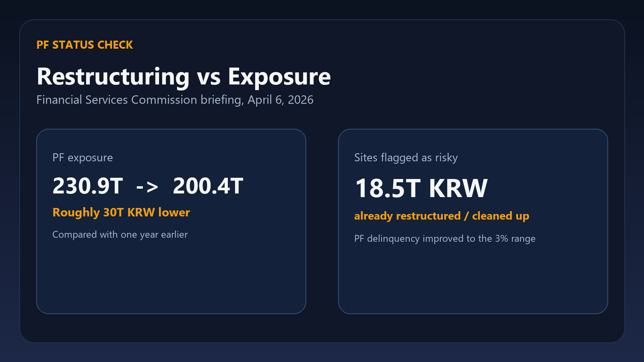Select the Sites flagged as risky heading
The height and width of the screenshot is (362, 644).
click(406, 158)
